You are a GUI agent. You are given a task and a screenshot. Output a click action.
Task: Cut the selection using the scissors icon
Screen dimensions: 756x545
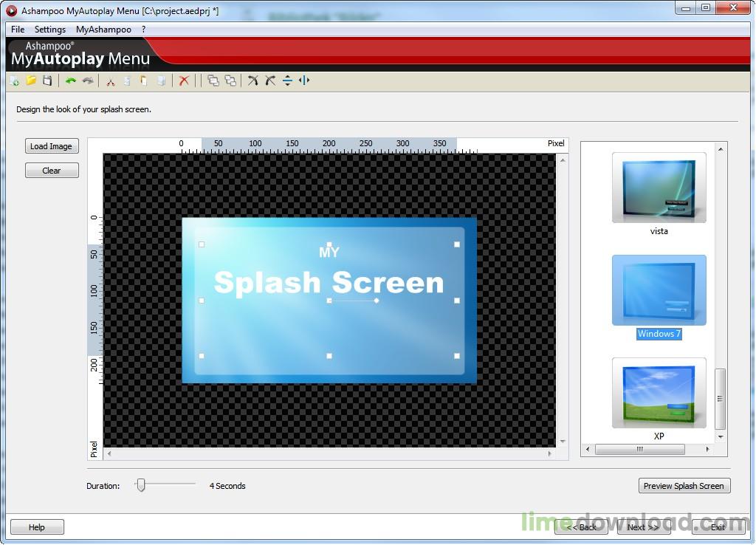pyautogui.click(x=109, y=80)
